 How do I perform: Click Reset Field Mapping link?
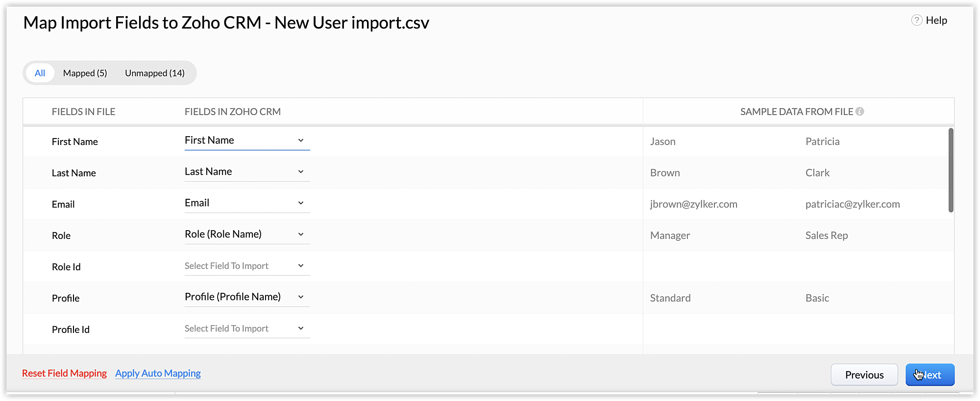click(64, 373)
